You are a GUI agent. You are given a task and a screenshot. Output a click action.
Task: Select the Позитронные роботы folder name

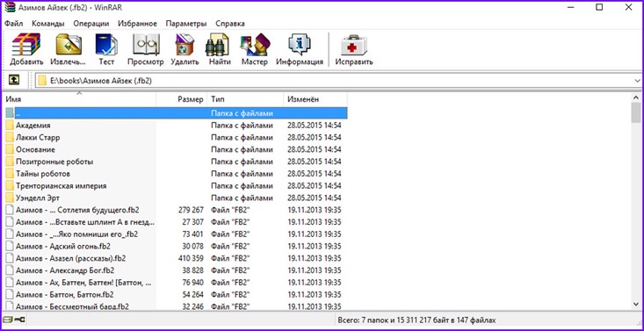click(x=54, y=162)
